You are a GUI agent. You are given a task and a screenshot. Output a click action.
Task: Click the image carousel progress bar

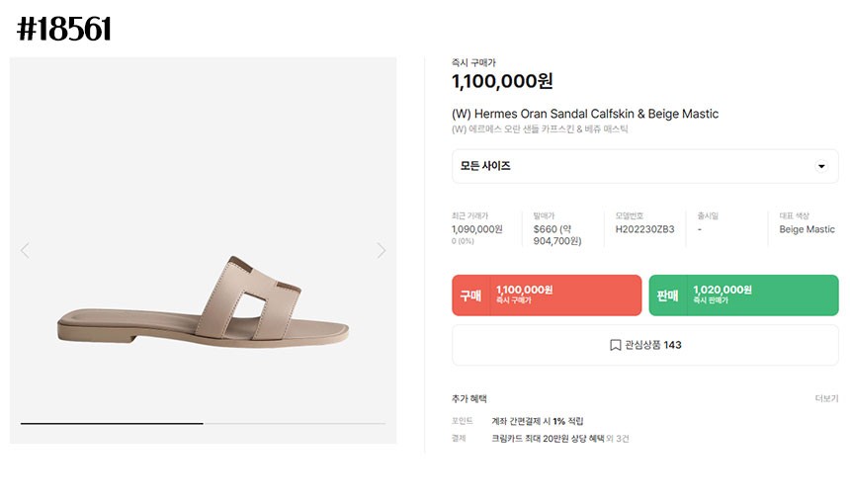(x=203, y=423)
